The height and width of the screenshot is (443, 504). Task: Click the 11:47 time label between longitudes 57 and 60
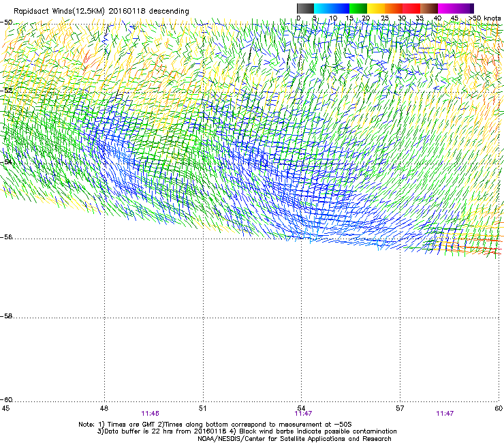tap(445, 414)
